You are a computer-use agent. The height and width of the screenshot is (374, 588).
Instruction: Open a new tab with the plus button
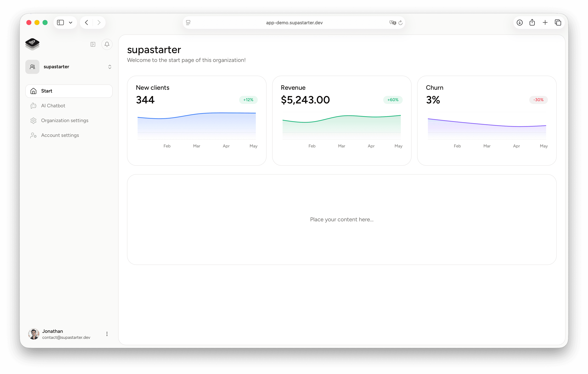(x=545, y=22)
